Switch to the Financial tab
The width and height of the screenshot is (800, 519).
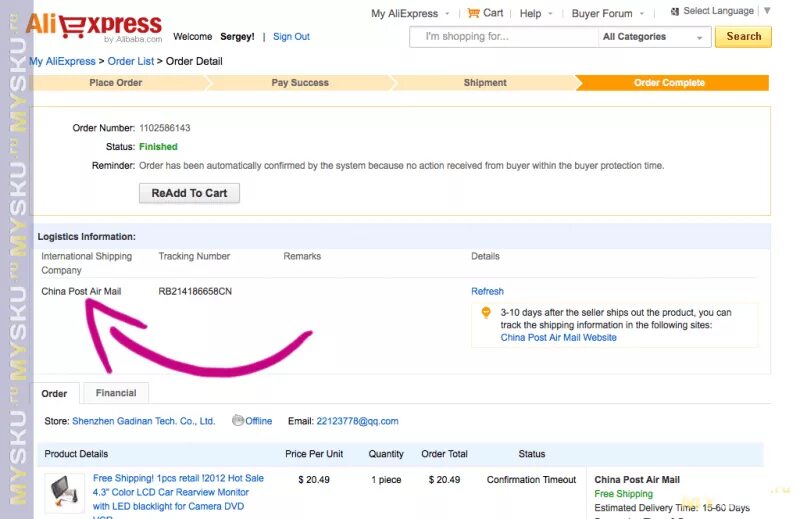pyautogui.click(x=116, y=393)
